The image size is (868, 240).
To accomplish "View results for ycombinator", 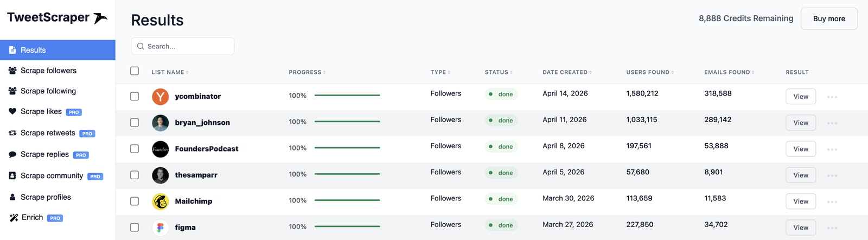I will point(801,97).
